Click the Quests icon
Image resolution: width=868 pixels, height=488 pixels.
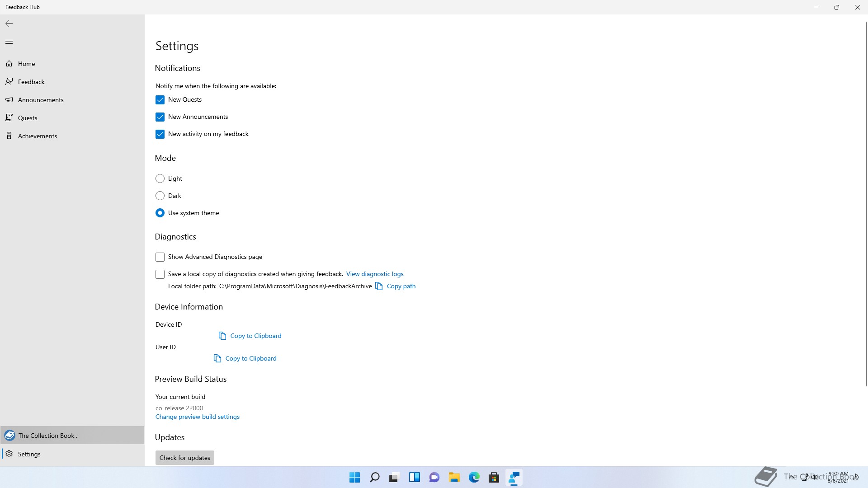(9, 118)
